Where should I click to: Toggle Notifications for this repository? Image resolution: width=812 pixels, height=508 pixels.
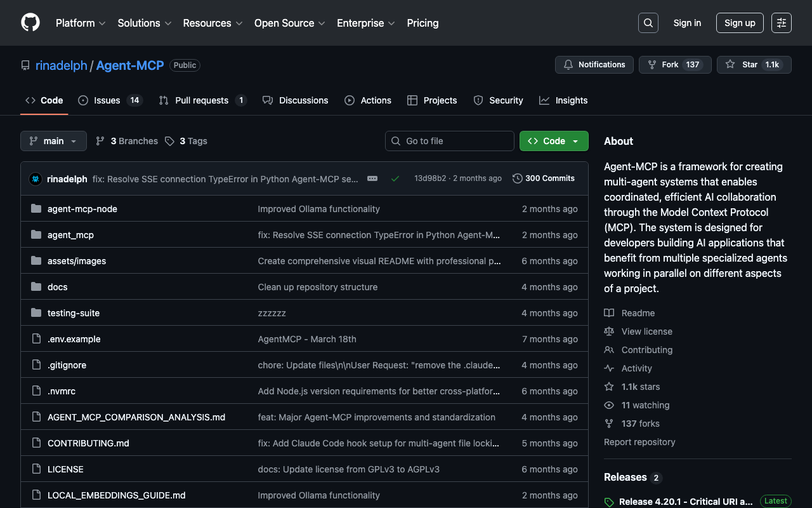click(594, 65)
